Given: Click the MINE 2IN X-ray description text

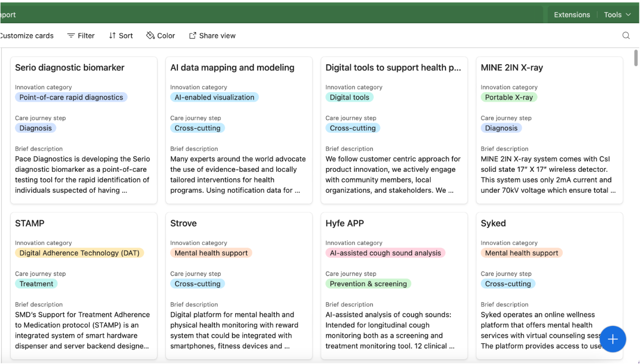Looking at the screenshot, I should [x=548, y=175].
